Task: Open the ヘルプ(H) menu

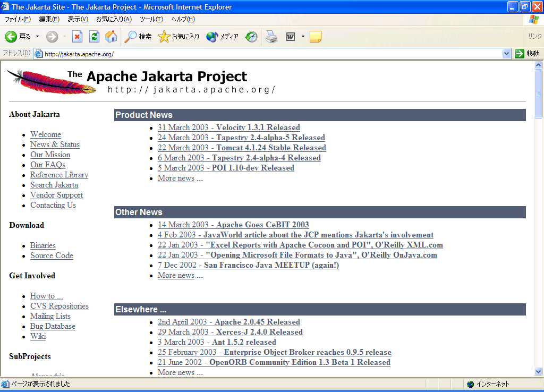Action: (183, 19)
